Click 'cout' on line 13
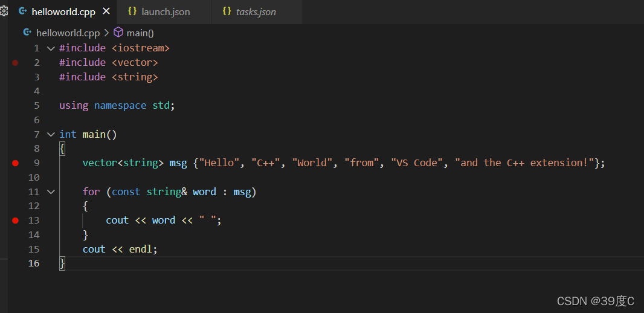The height and width of the screenshot is (313, 644). tap(117, 220)
